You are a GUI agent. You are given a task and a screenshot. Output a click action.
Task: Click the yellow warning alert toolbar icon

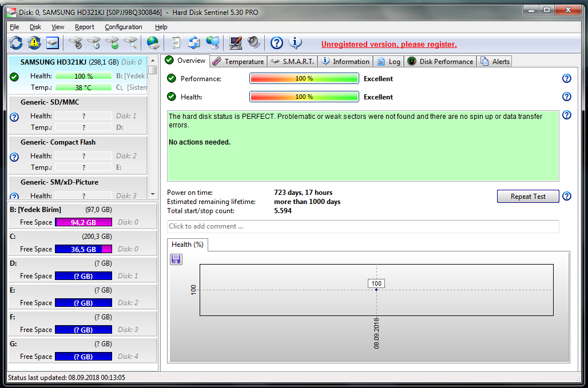point(34,43)
